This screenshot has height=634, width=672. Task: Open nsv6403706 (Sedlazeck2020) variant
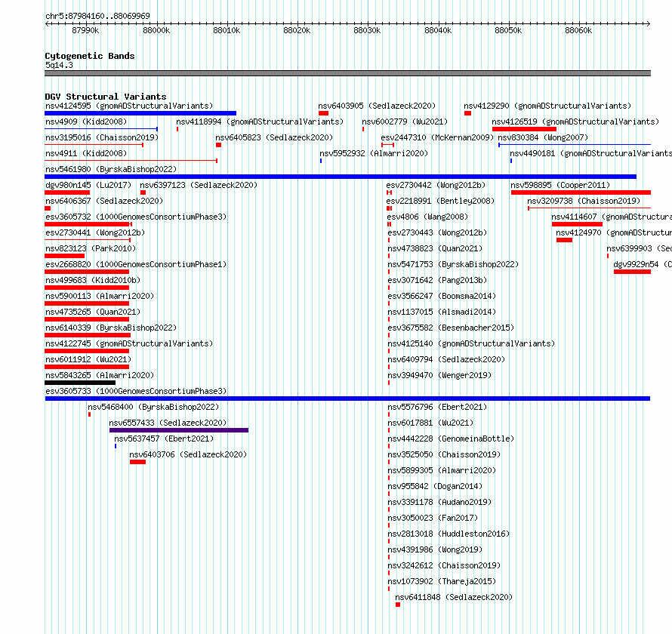(x=188, y=454)
